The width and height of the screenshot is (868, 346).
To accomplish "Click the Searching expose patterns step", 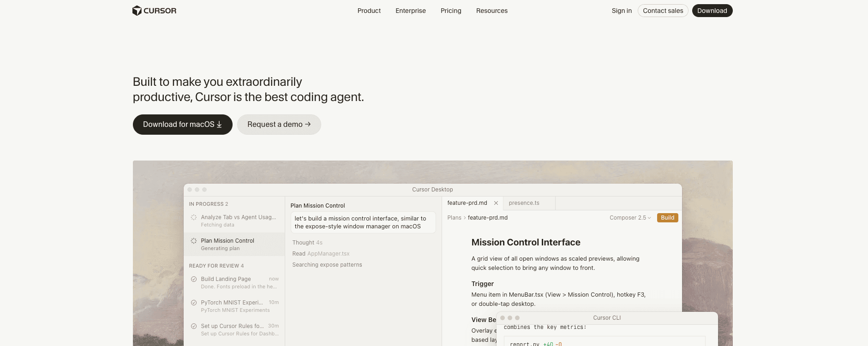I will click(327, 265).
